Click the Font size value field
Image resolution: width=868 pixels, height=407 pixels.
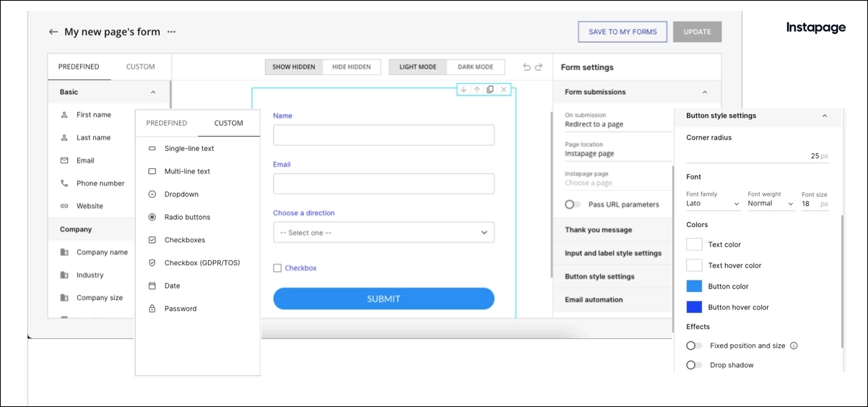[x=815, y=204]
